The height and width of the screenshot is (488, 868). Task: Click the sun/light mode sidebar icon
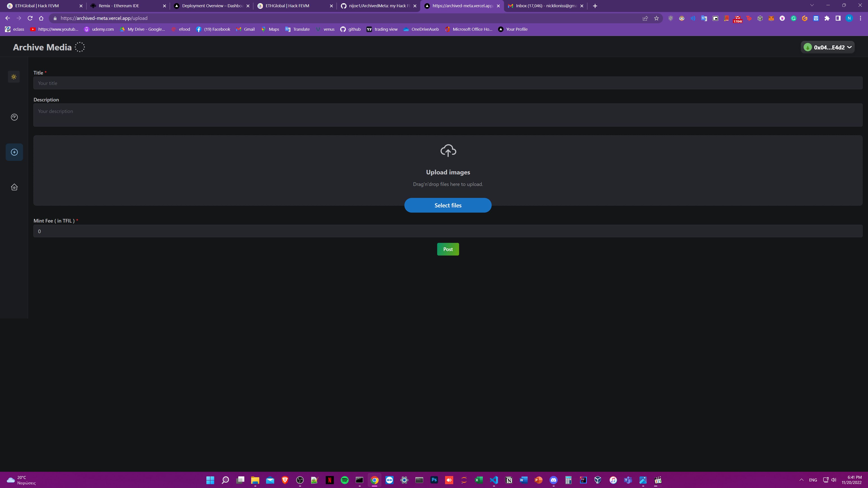[x=14, y=76]
